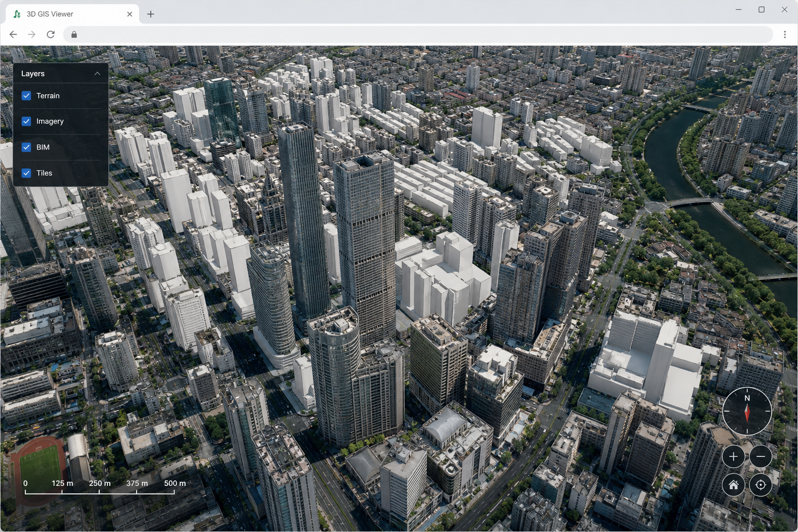
Task: Maximize the browser window
Action: coord(762,9)
